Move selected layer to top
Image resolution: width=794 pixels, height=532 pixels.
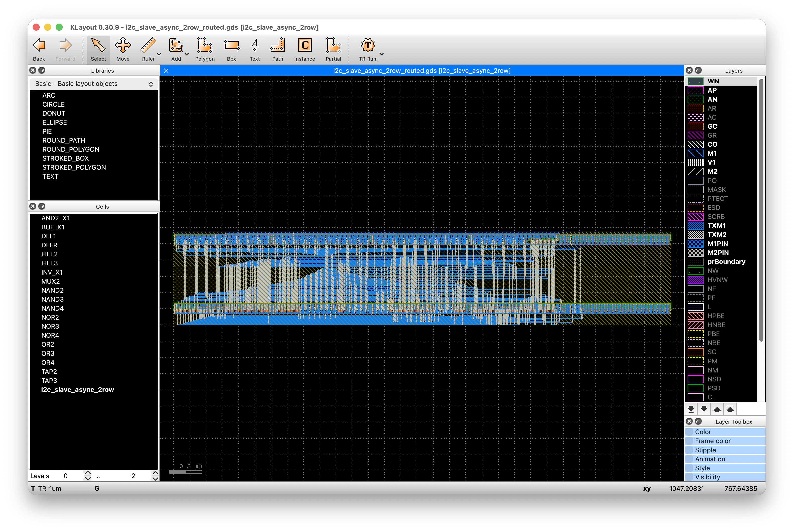[x=730, y=409]
